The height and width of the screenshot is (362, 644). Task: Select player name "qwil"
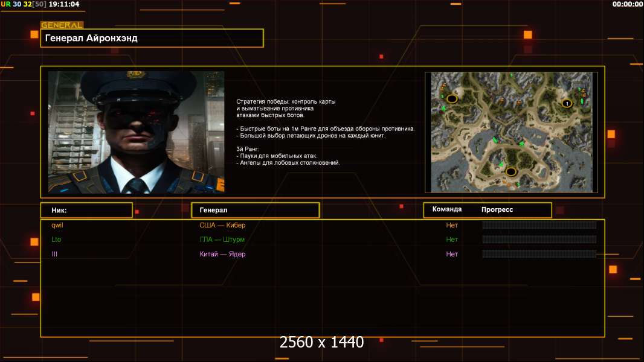point(57,225)
